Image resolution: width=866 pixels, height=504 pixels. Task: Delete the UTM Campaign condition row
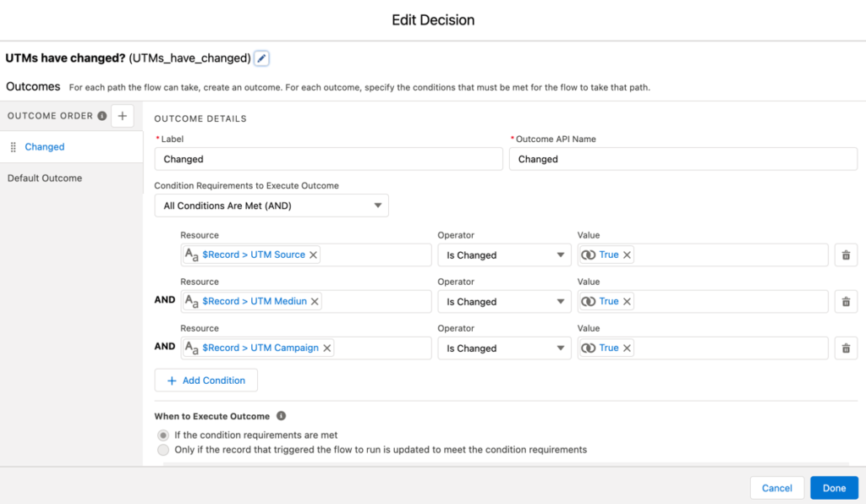846,348
